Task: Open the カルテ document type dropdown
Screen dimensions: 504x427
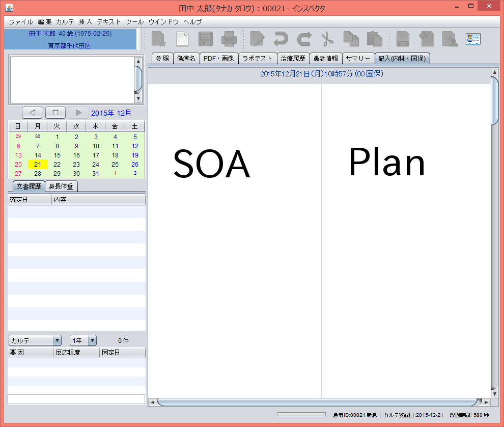Action: tap(35, 340)
